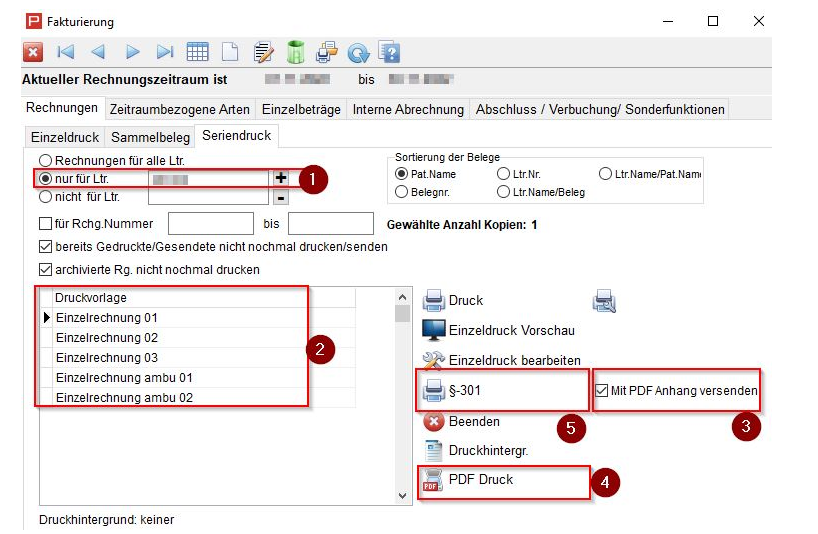Enable 'für Rchg.Nummer' checkbox
The height and width of the screenshot is (534, 818).
point(45,224)
